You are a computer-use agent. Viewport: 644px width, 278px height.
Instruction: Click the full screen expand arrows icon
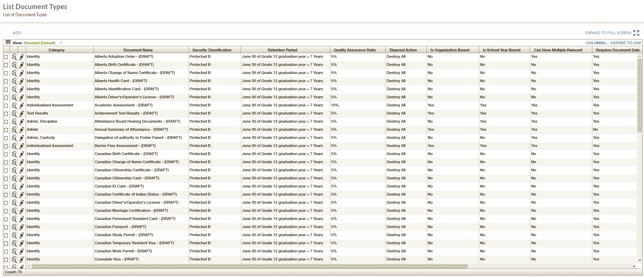[x=636, y=33]
